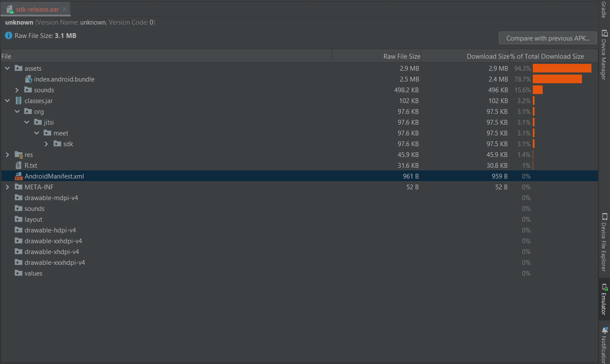Expand the META-INF folder

click(7, 187)
